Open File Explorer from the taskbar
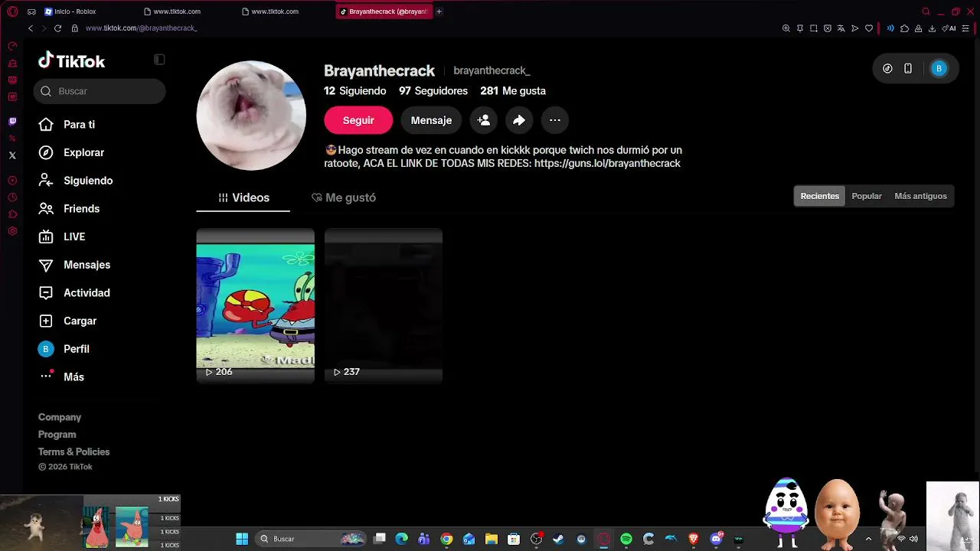 coord(492,539)
